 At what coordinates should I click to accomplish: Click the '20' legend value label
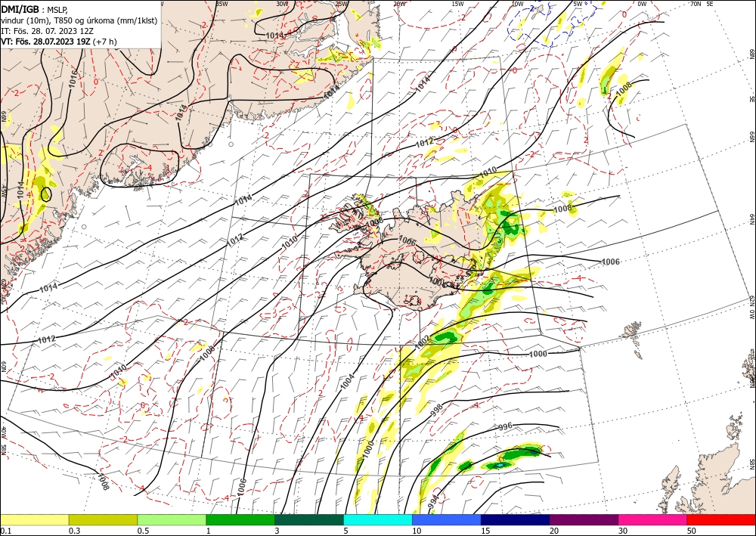coord(554,531)
